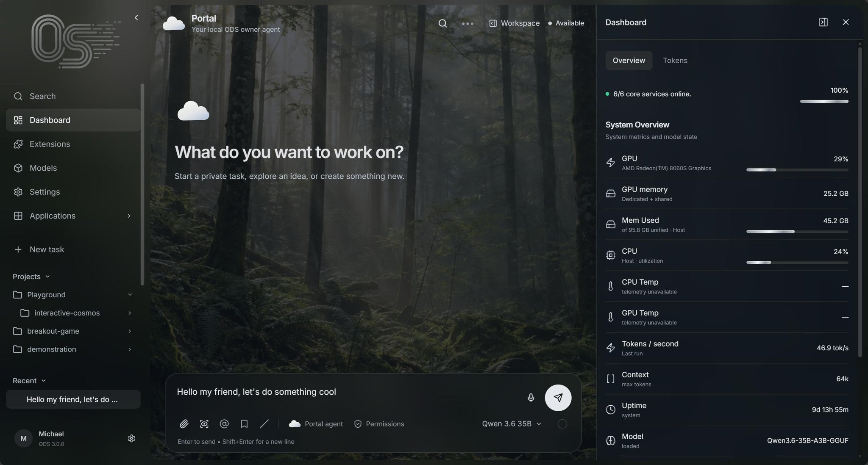Screen dimensions: 868x465
Task: Open user settings gear next to Michael
Action: pyautogui.click(x=131, y=438)
